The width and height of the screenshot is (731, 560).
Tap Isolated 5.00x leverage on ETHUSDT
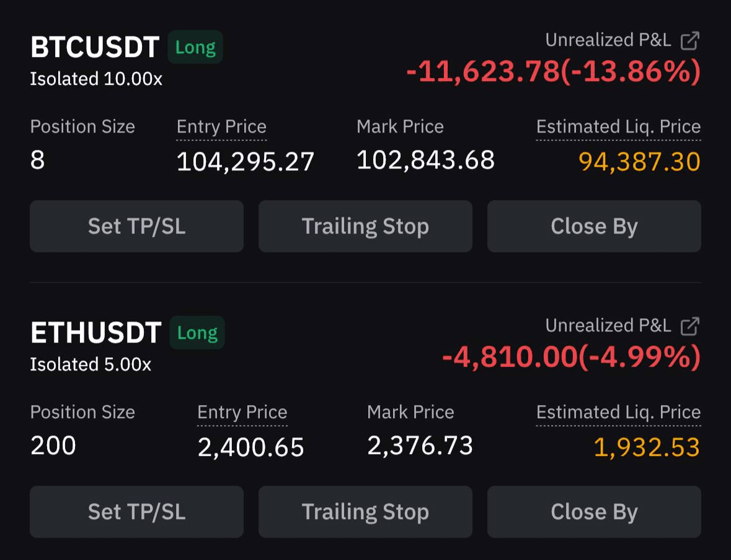point(91,364)
